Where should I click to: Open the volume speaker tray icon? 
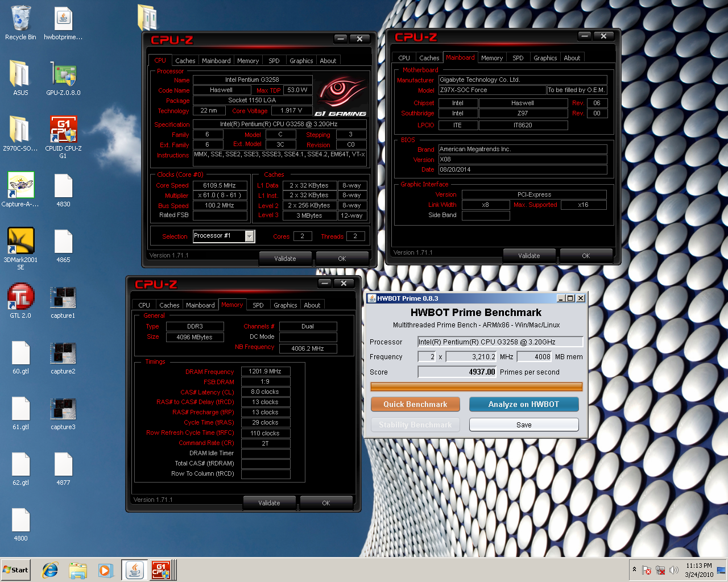tap(674, 570)
